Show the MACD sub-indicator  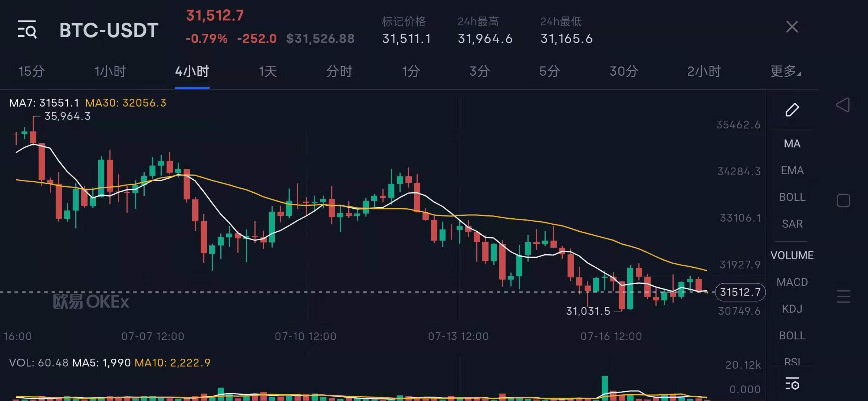(x=792, y=282)
